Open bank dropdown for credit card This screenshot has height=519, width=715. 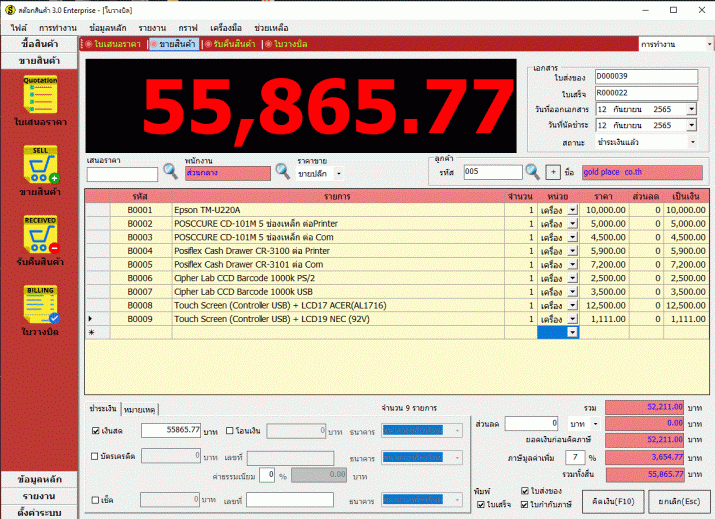pos(457,457)
